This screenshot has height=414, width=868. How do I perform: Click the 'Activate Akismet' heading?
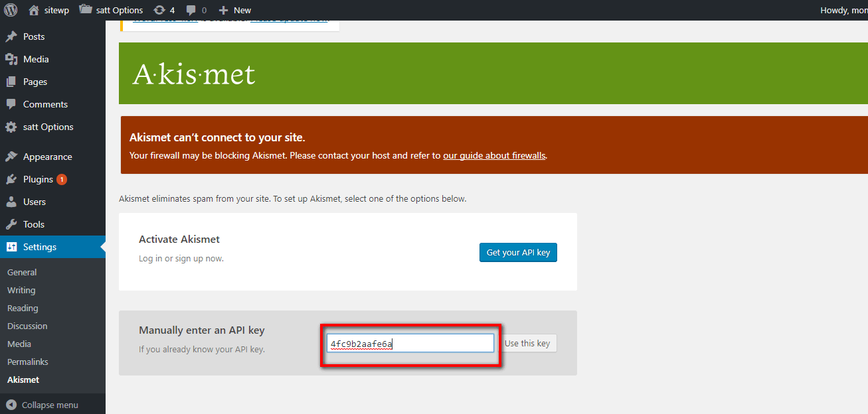179,240
